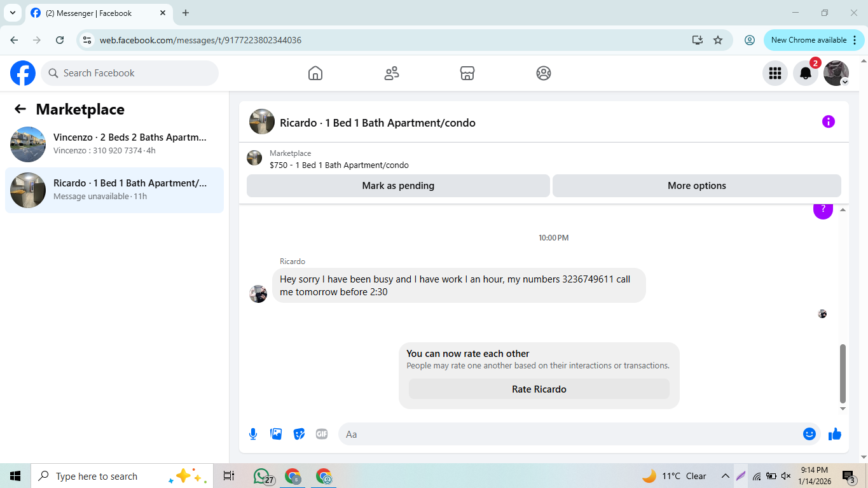Install app icon in address bar

(698, 40)
